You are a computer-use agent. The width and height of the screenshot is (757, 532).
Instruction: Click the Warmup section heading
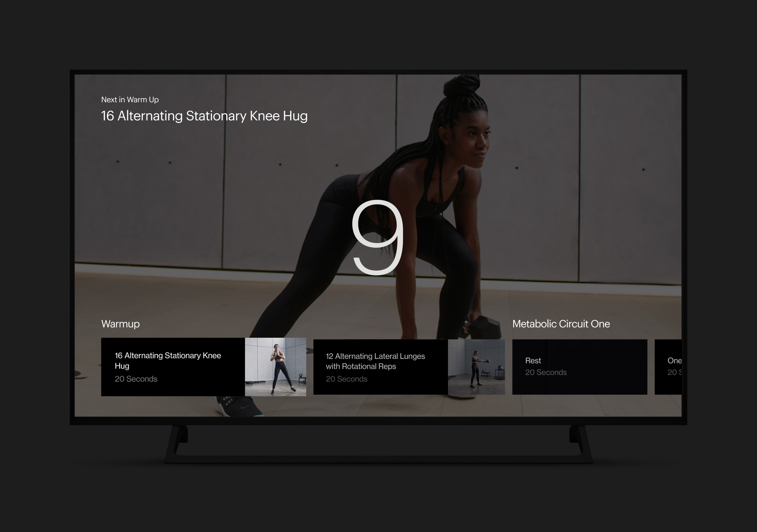click(x=120, y=324)
